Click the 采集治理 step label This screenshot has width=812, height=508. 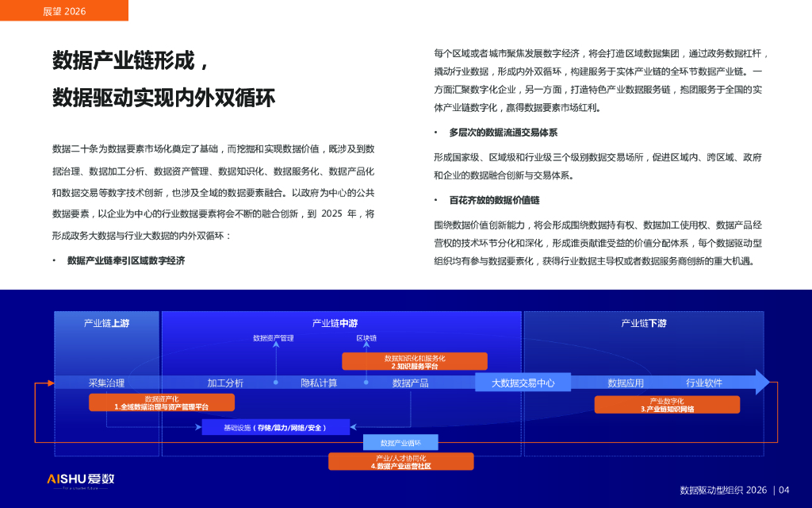[106, 383]
